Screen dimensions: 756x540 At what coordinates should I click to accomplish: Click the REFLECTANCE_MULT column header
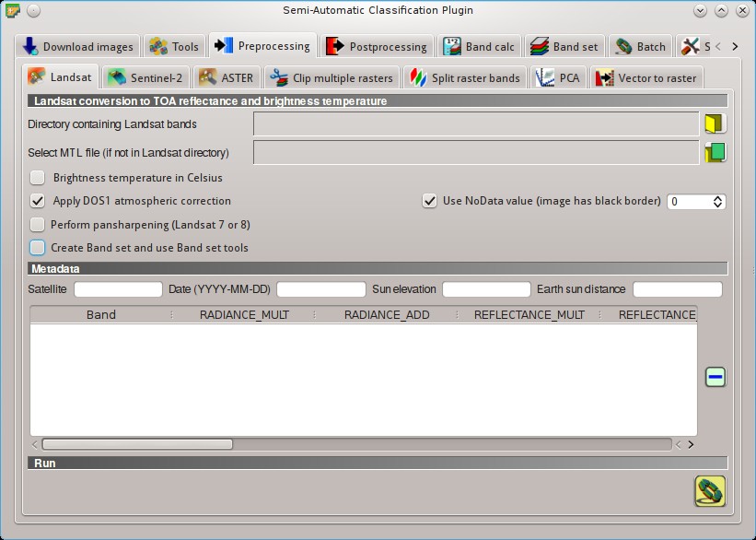tap(529, 314)
